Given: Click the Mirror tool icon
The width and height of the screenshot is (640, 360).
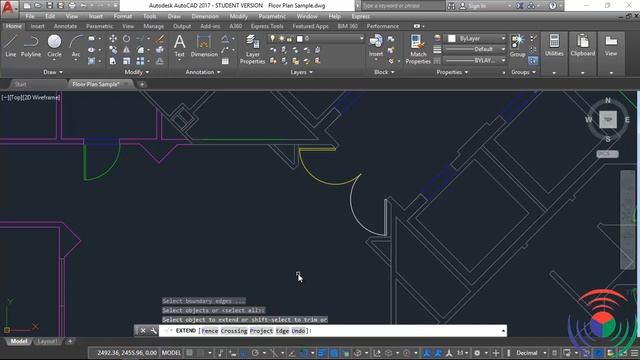Looking at the screenshot, I should (127, 50).
